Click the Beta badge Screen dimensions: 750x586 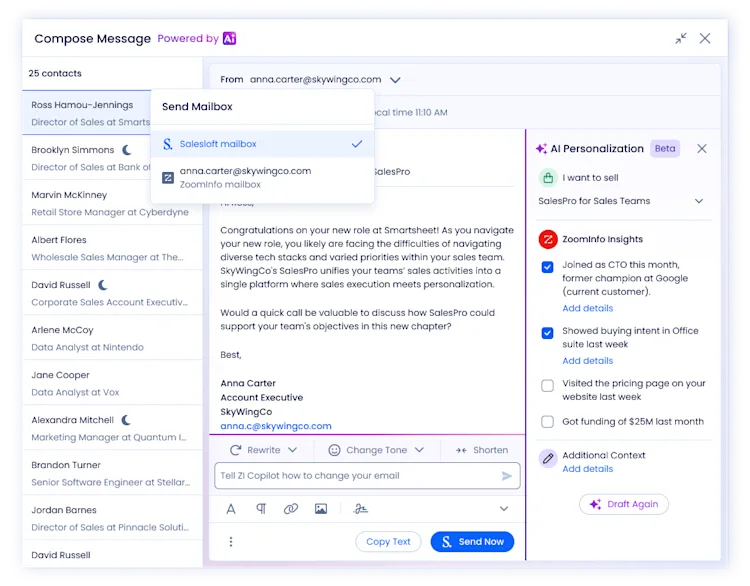[665, 149]
